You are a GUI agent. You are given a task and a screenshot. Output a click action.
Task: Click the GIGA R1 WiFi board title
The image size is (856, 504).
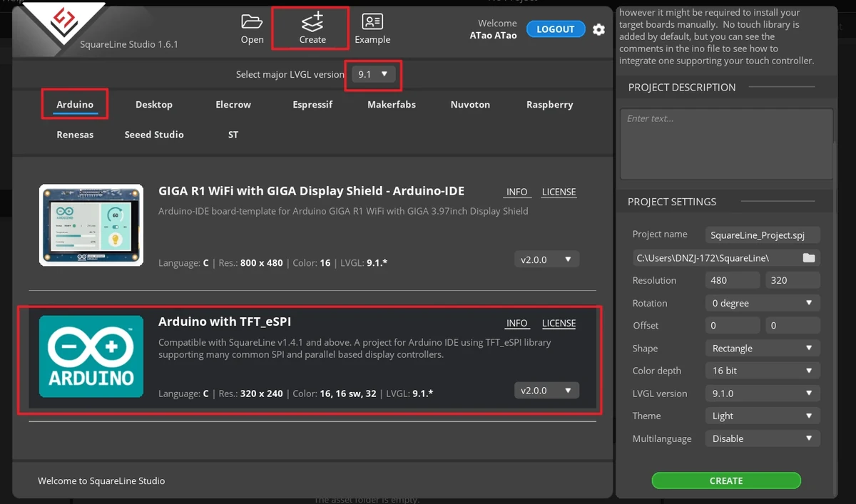311,191
